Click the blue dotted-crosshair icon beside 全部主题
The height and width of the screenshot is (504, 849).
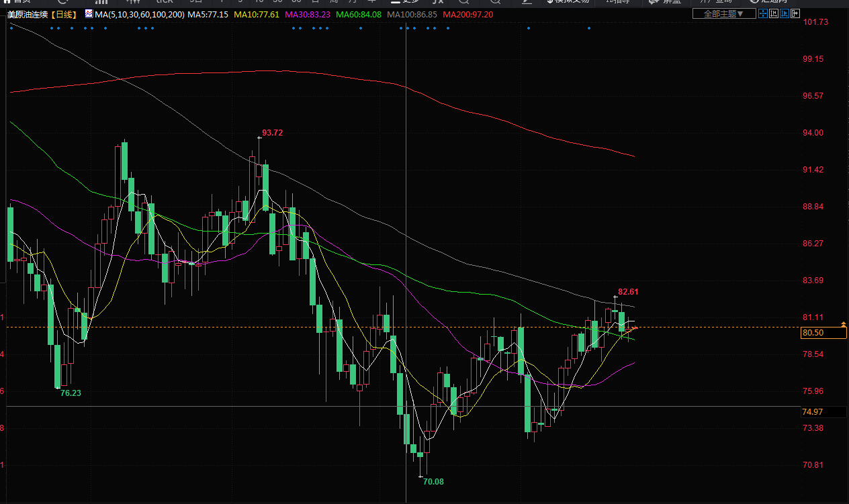coord(763,13)
